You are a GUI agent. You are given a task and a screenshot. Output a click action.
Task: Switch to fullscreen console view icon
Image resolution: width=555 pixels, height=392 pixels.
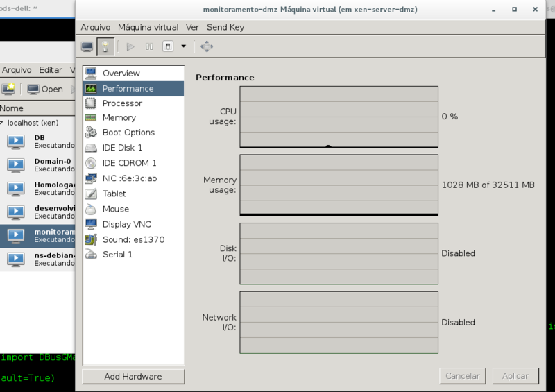(x=207, y=46)
